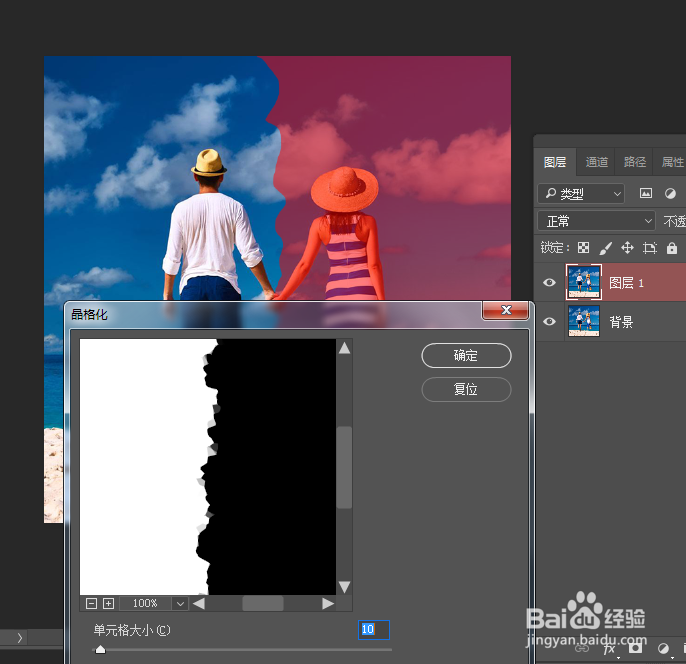This screenshot has height=664, width=686.
Task: Select the 背景 layer thumbnail
Action: tap(584, 321)
